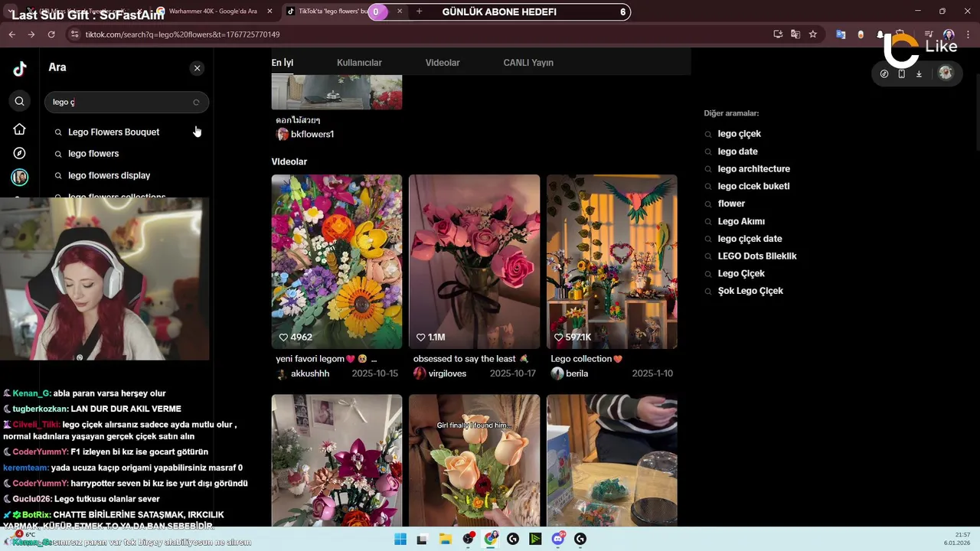Open the search icon in TikTok sidebar
The image size is (980, 551).
click(20, 101)
